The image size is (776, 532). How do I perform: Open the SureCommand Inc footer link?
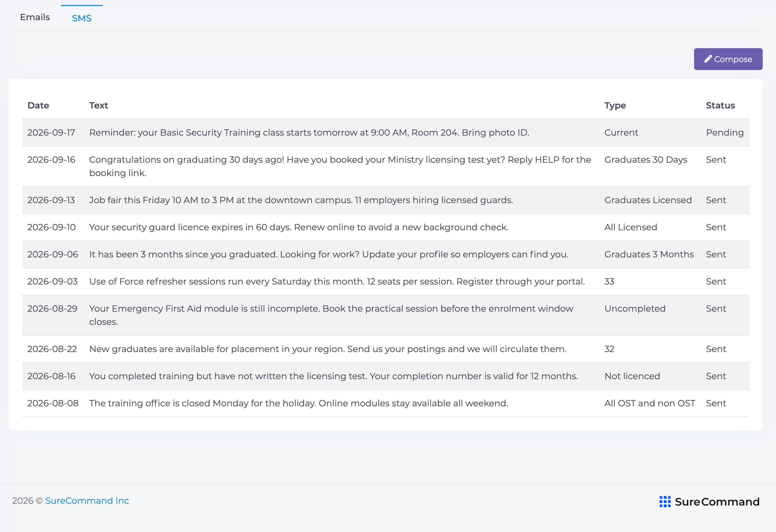coord(87,501)
